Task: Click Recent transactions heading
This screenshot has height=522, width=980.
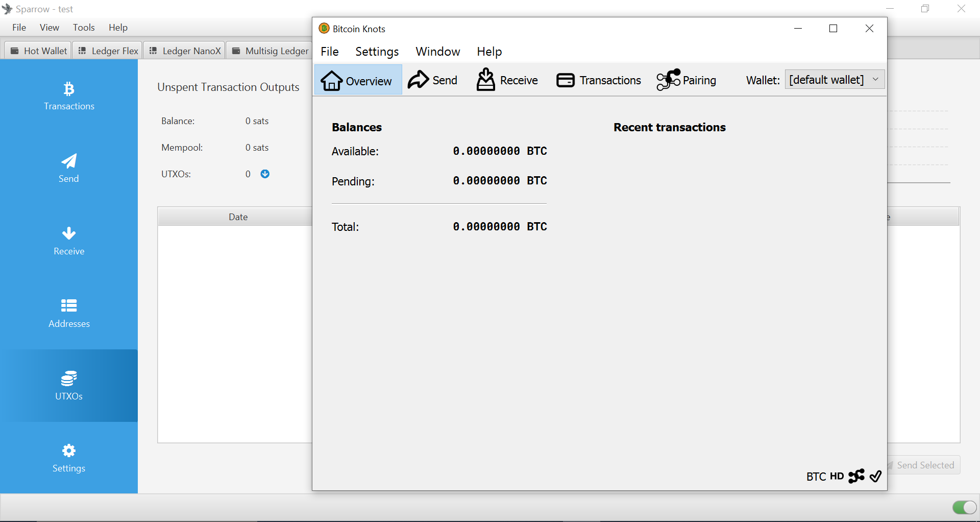Action: pos(669,127)
